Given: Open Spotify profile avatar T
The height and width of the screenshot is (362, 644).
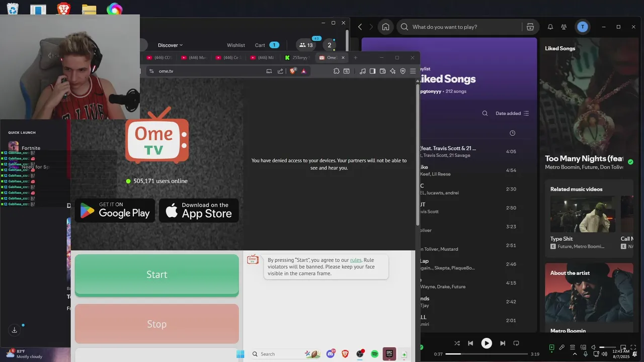Looking at the screenshot, I should click(583, 27).
